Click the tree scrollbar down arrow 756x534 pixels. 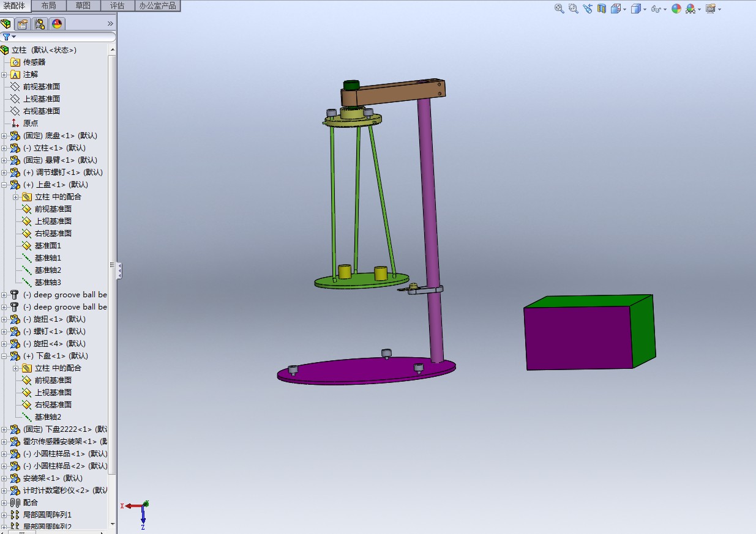[113, 524]
